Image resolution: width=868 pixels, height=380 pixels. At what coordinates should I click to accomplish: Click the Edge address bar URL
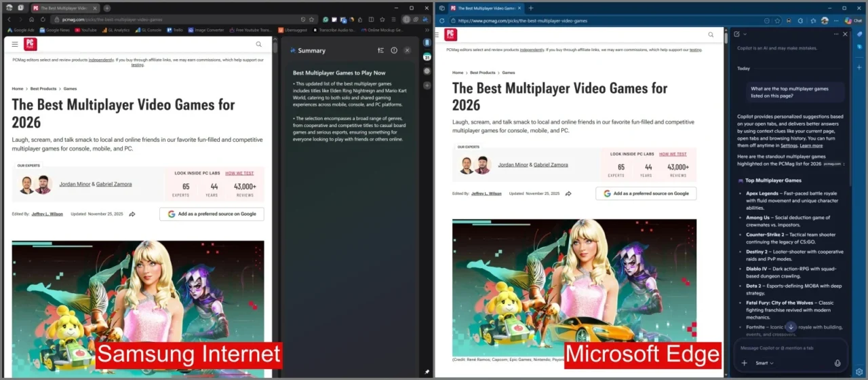[524, 20]
